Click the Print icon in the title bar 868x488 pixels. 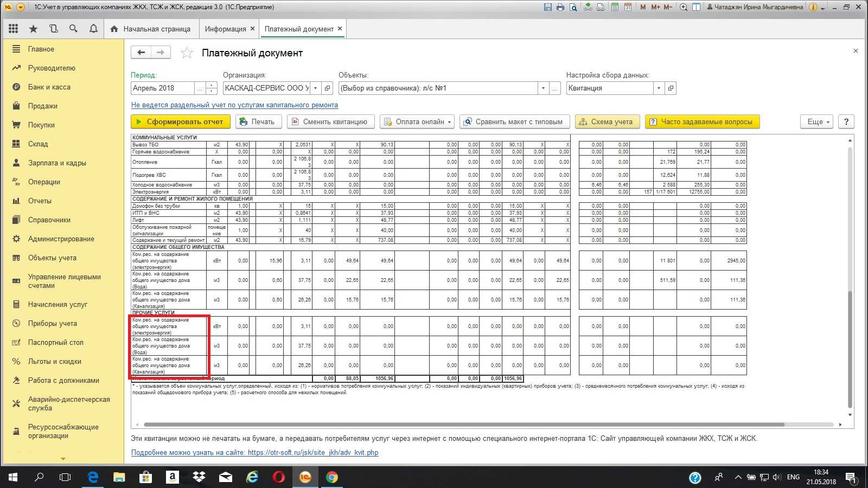pos(560,7)
